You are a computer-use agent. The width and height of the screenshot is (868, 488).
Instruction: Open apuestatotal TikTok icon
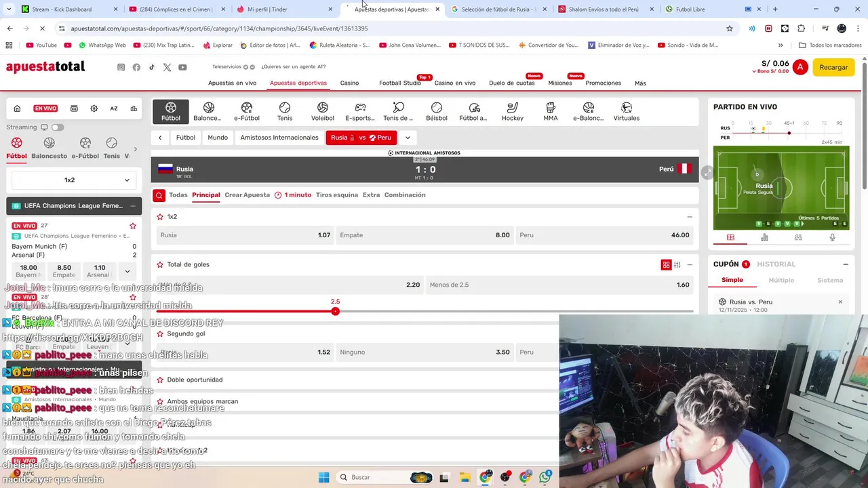tap(152, 67)
